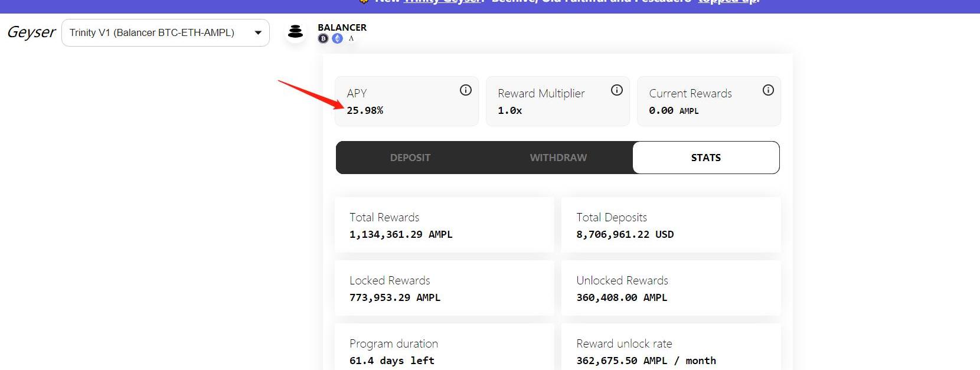Click the Balancer stacked-stones logo

point(295,32)
